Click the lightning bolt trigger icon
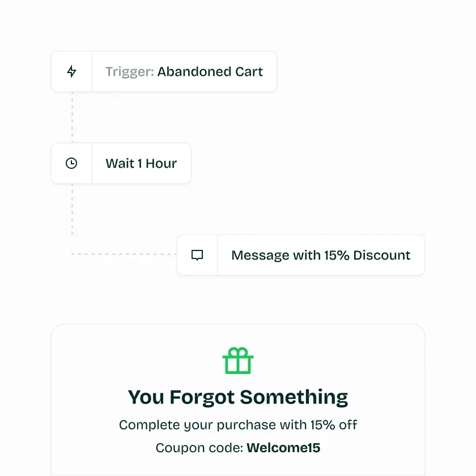 (71, 71)
